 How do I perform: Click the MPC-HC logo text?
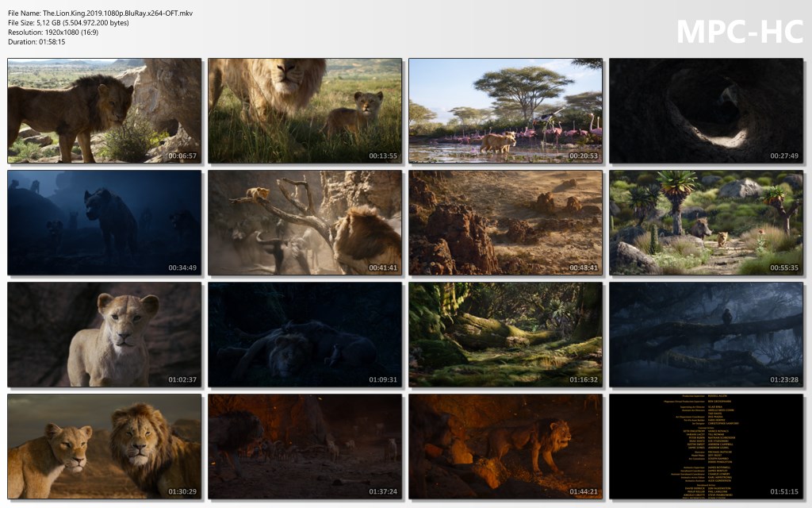739,32
